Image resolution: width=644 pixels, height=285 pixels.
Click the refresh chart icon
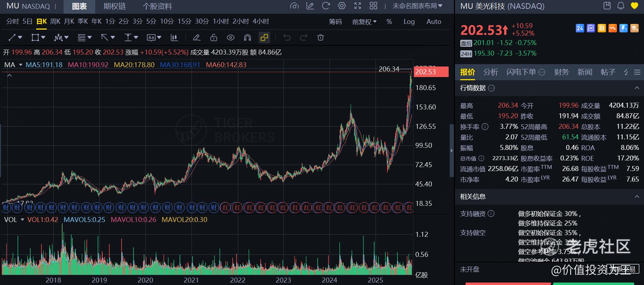coord(326,6)
